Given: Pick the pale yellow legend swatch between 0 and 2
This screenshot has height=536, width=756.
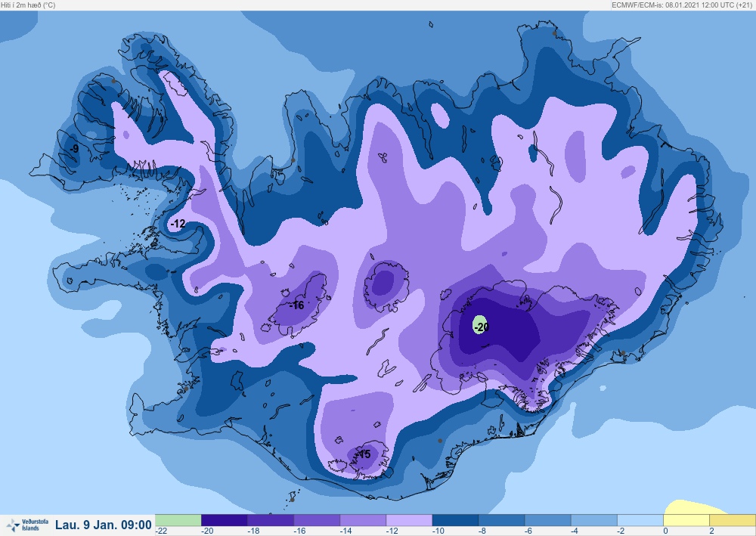Looking at the screenshot, I should tap(687, 520).
